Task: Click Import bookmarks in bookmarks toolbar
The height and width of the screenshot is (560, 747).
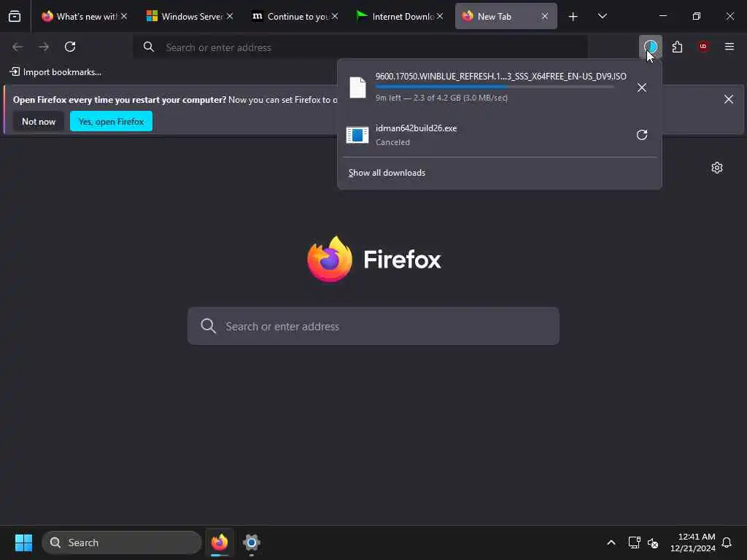Action: [55, 72]
